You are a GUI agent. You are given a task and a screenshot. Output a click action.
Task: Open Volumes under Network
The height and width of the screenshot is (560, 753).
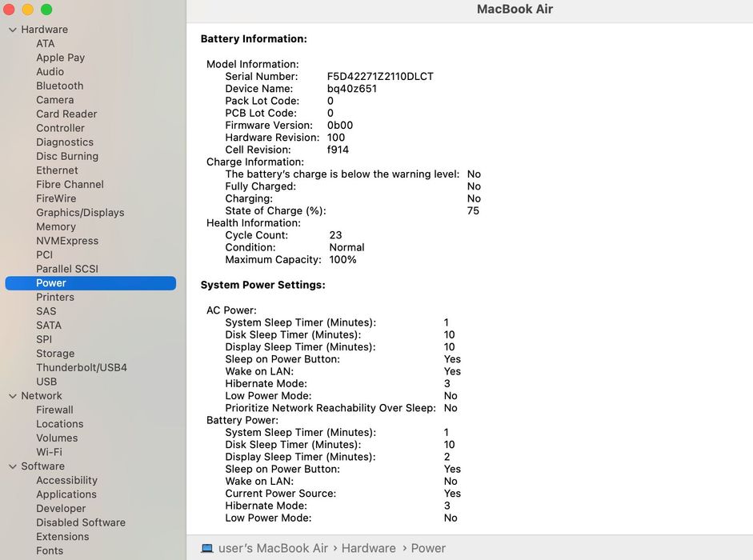click(57, 438)
